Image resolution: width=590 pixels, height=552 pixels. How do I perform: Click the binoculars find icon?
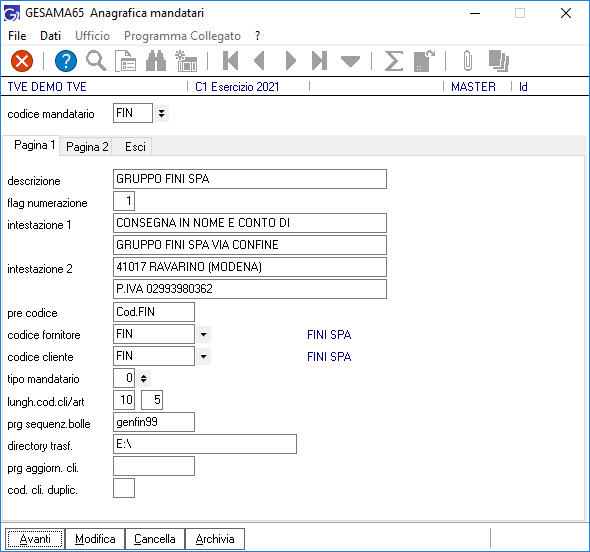click(156, 61)
